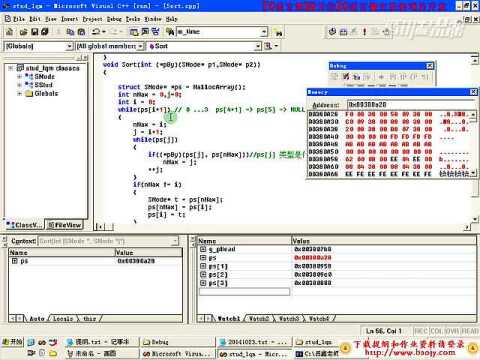Screen dimensions: 480x360
Task: Click the Find in Files toolbar icon
Action: pos(170,32)
